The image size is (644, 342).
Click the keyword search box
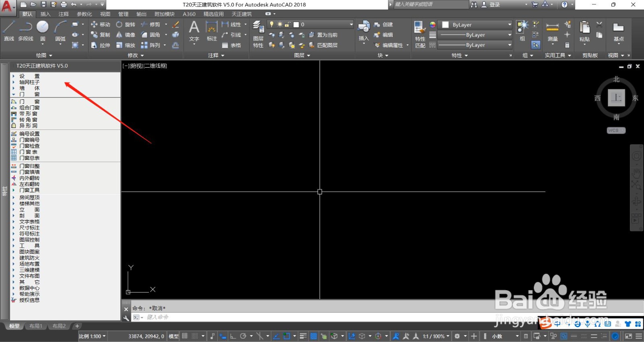tap(431, 4)
